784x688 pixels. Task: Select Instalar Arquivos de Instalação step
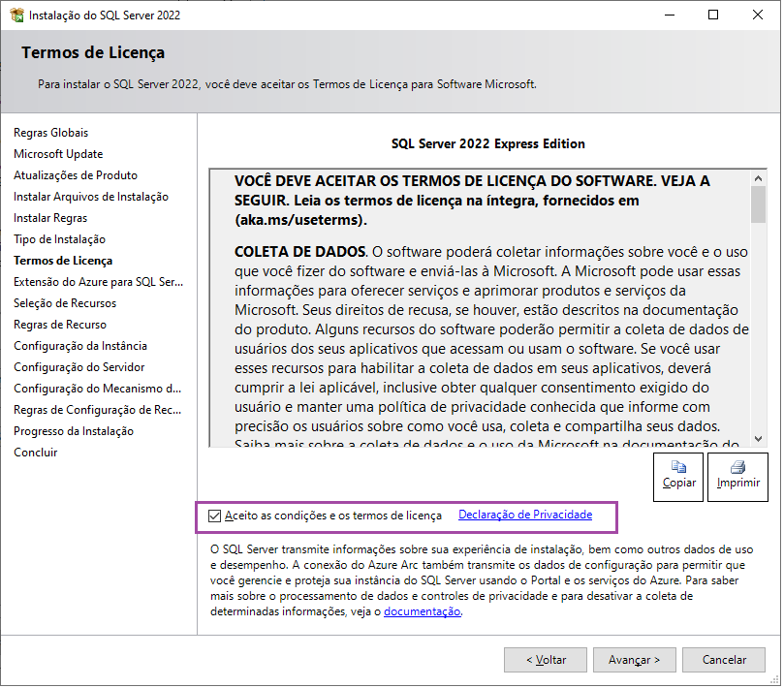click(91, 198)
